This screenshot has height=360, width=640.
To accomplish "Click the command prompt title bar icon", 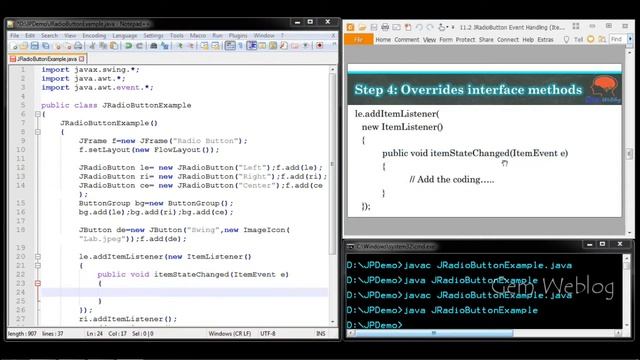I will (350, 246).
